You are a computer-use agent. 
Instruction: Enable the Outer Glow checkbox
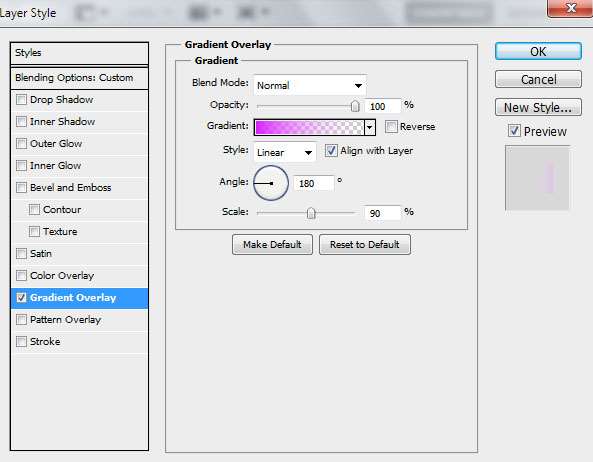click(x=21, y=144)
